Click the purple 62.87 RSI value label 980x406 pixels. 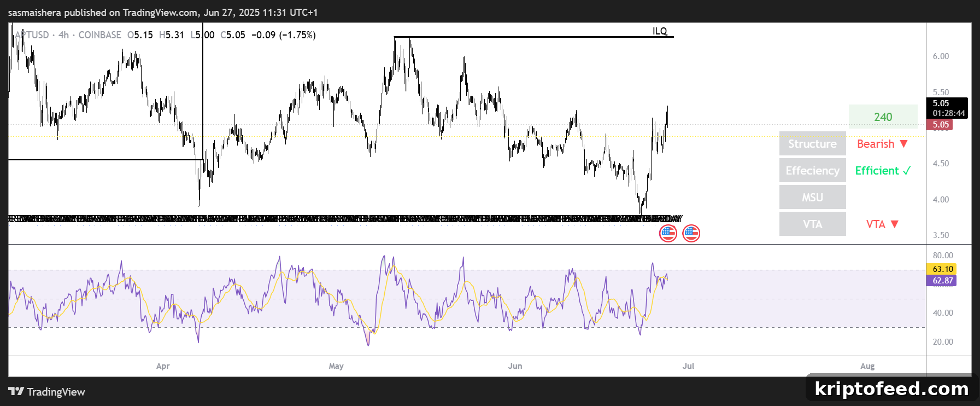pyautogui.click(x=942, y=281)
